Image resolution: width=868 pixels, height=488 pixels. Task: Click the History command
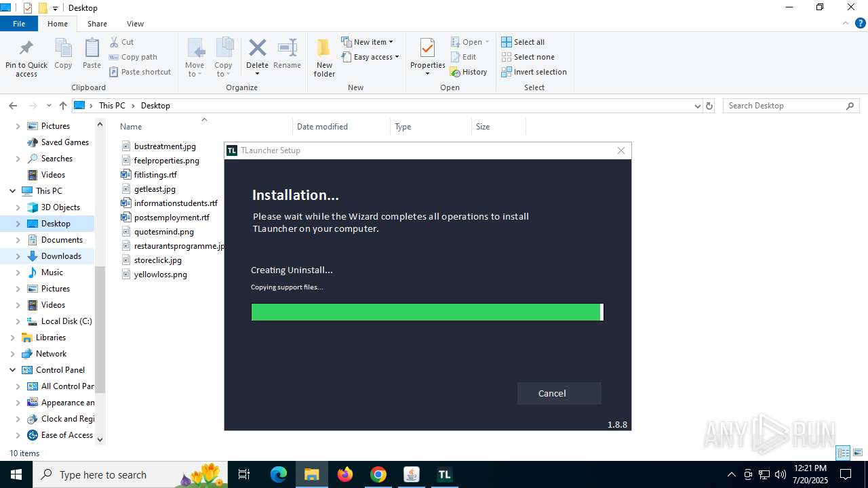point(469,72)
